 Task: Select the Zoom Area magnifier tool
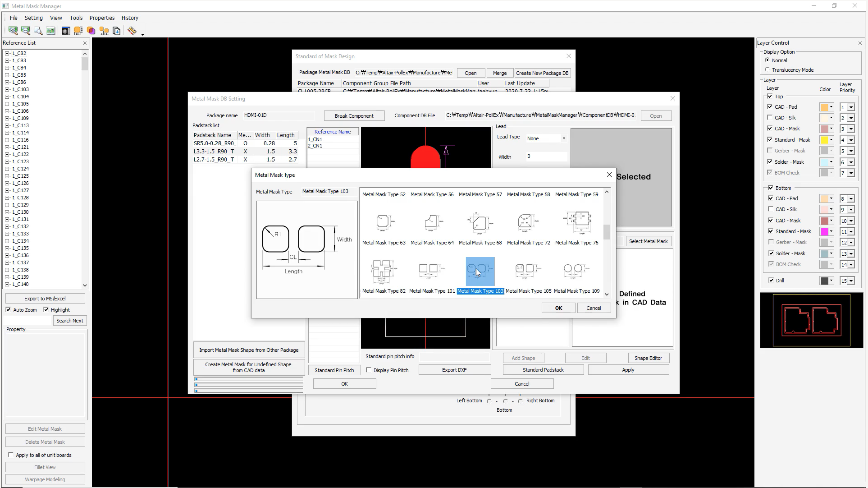tap(38, 31)
